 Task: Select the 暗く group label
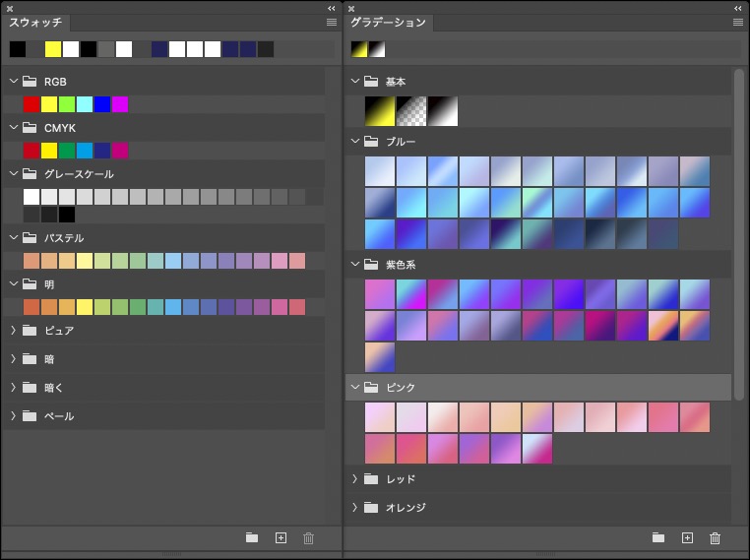point(53,388)
